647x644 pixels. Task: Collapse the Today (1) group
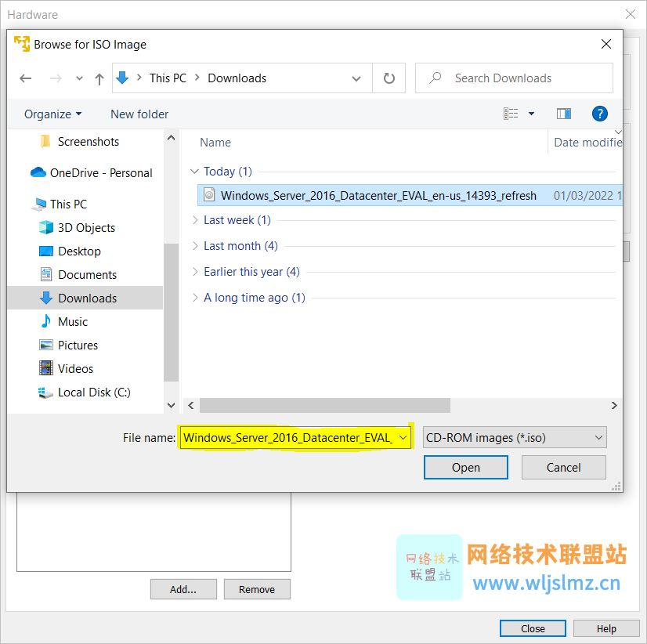194,171
